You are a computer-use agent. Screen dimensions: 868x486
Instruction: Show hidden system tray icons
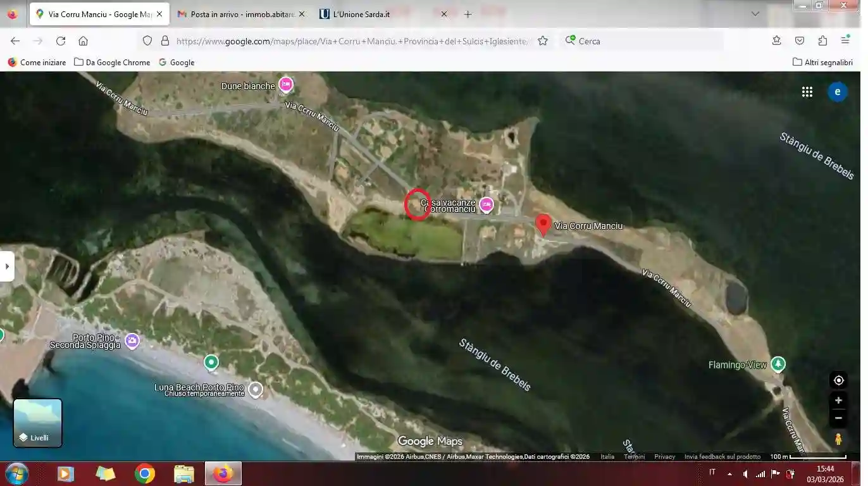point(729,473)
